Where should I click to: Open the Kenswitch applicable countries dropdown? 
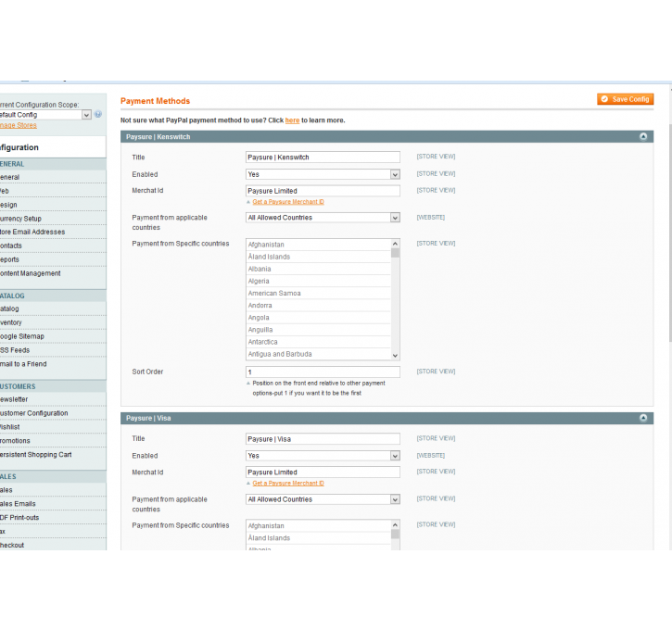pyautogui.click(x=323, y=218)
